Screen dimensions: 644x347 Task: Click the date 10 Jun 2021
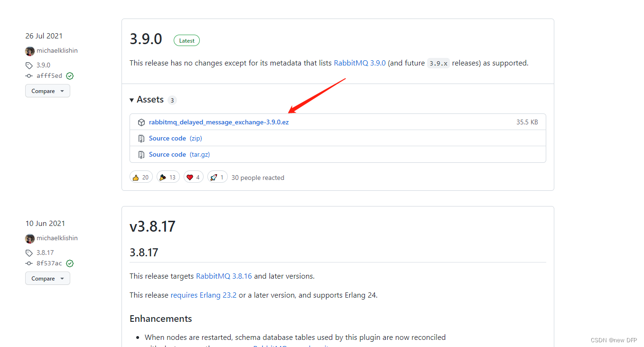[x=45, y=224]
